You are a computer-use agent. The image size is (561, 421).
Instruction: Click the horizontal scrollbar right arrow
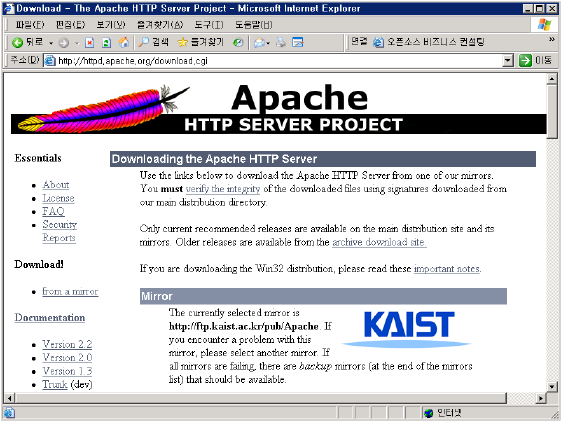(541, 398)
